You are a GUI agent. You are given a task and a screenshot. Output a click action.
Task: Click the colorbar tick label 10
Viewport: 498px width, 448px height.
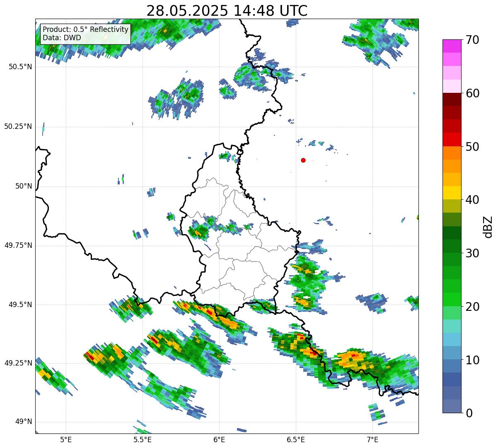point(472,360)
